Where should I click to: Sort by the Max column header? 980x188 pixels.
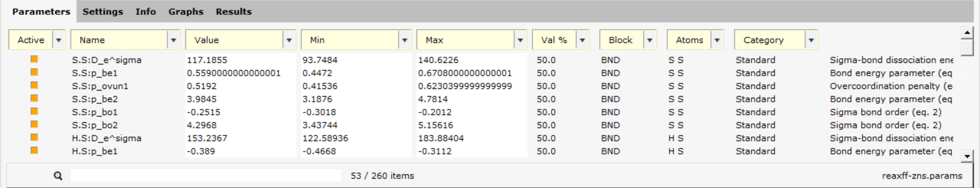465,40
